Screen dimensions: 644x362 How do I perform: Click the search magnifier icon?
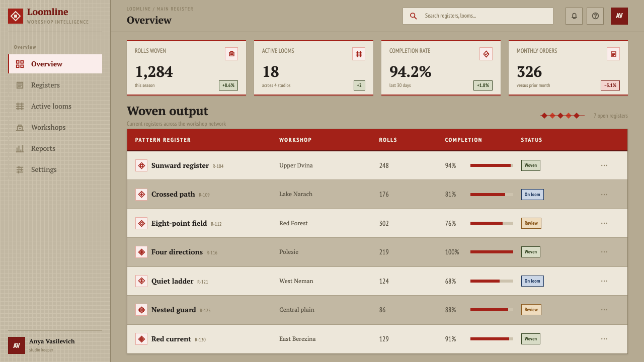(x=414, y=16)
